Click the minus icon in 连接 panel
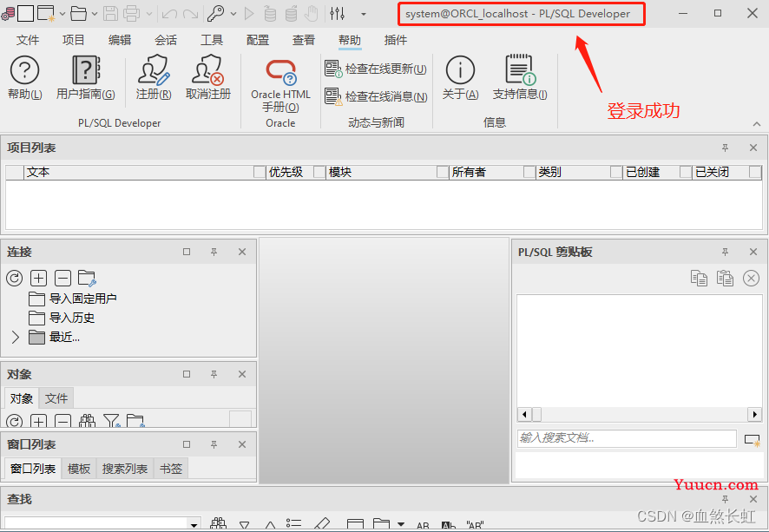Image resolution: width=769 pixels, height=532 pixels. pyautogui.click(x=62, y=278)
